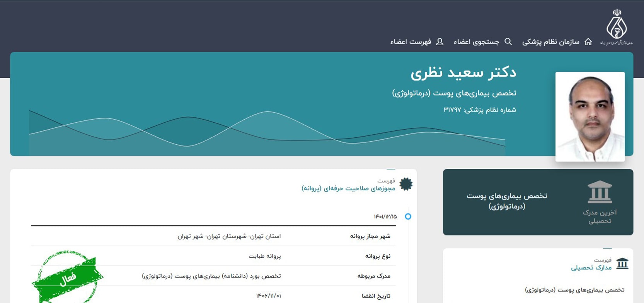Open the سازمان نظام پزشکی menu item

pos(551,41)
